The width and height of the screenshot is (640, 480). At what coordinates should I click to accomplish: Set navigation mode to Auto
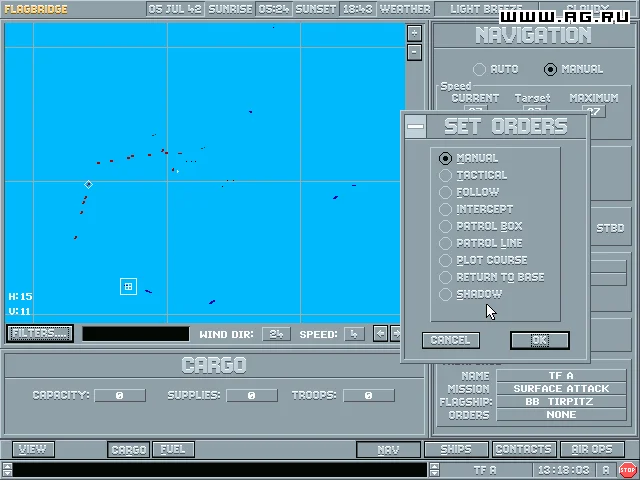480,69
